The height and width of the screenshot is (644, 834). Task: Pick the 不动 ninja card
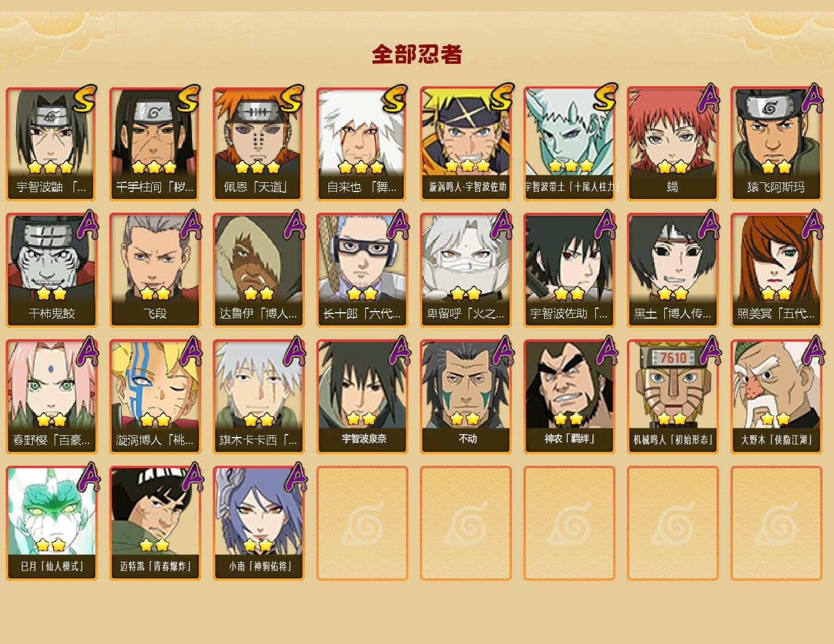[466, 397]
